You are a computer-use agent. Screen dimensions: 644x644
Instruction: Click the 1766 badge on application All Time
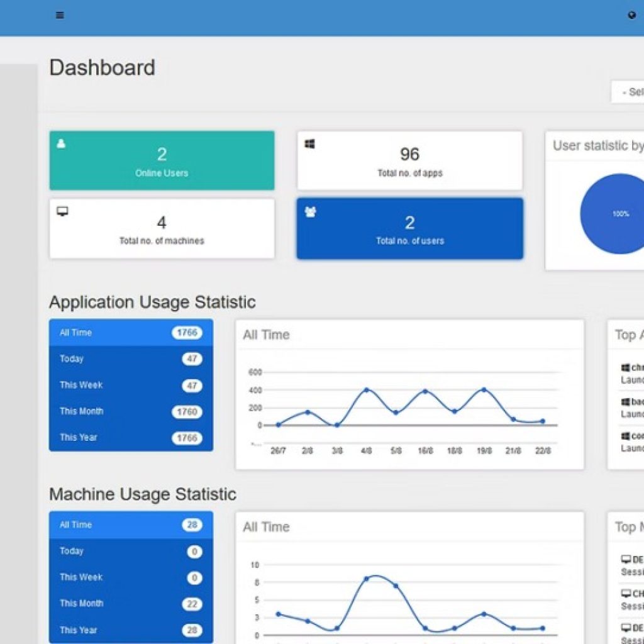click(187, 333)
